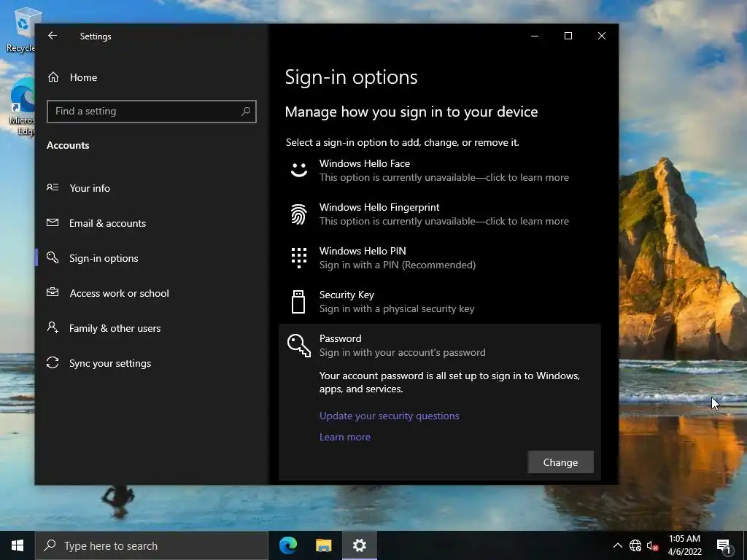Open Update your security questions link
The height and width of the screenshot is (560, 747).
[x=390, y=416]
